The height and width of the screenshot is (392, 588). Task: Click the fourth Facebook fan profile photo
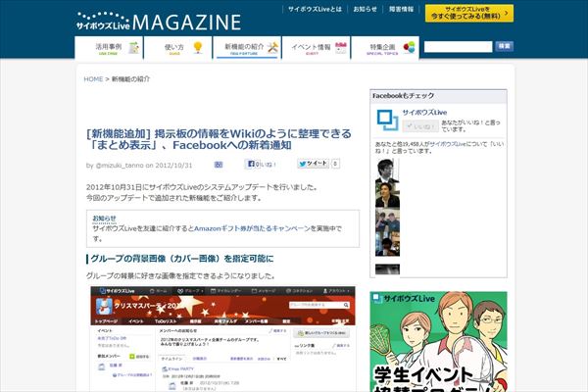(387, 244)
